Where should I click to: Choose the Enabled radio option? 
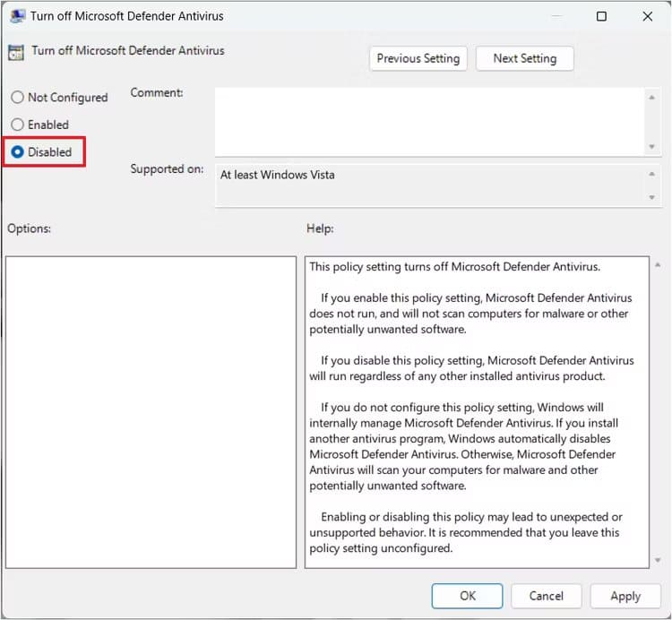[18, 125]
